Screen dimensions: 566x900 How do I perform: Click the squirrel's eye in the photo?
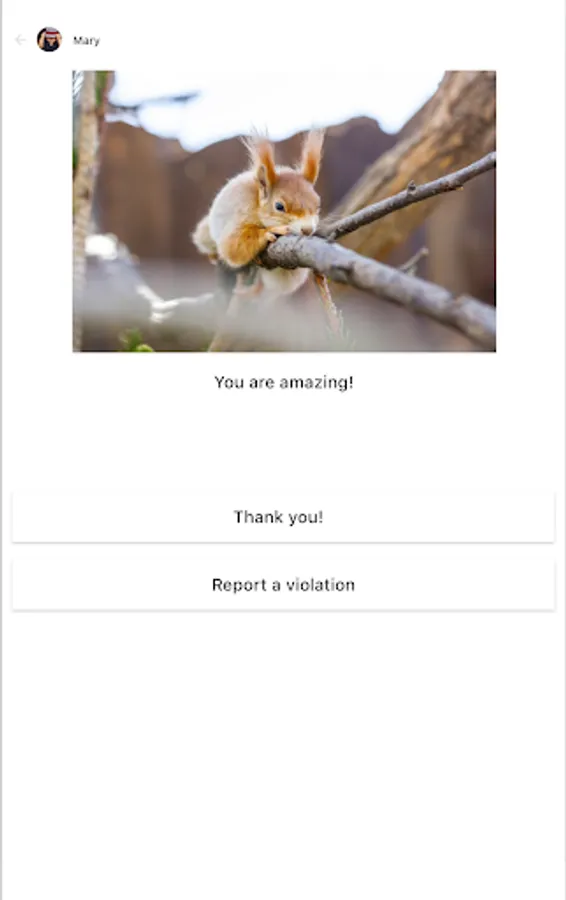click(280, 206)
